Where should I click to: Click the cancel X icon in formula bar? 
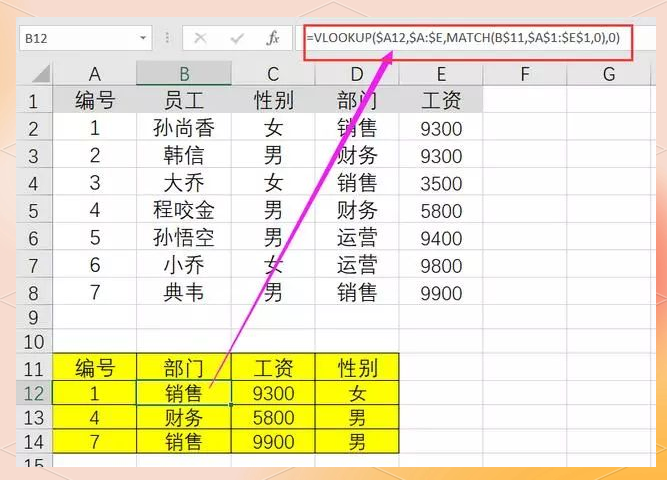click(200, 38)
